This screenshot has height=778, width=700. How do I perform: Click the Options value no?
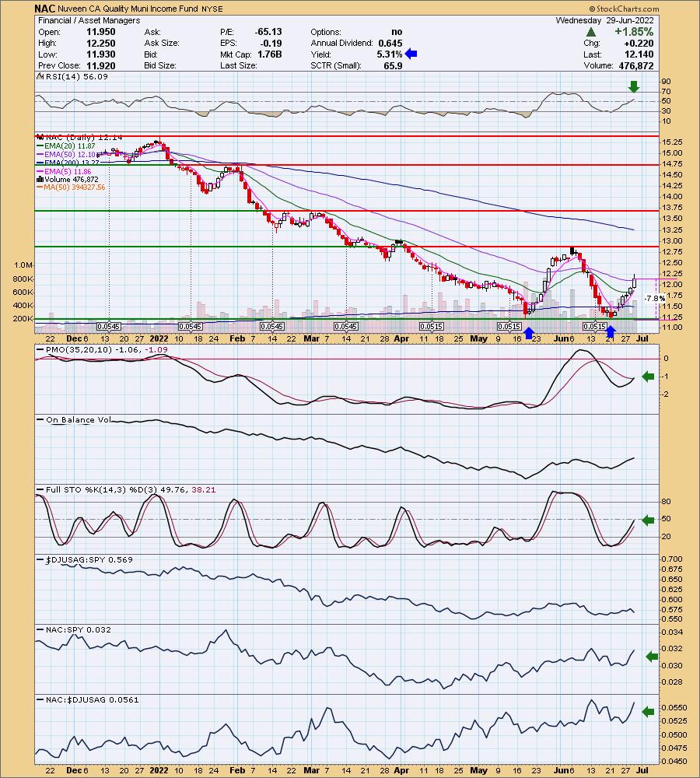(397, 32)
